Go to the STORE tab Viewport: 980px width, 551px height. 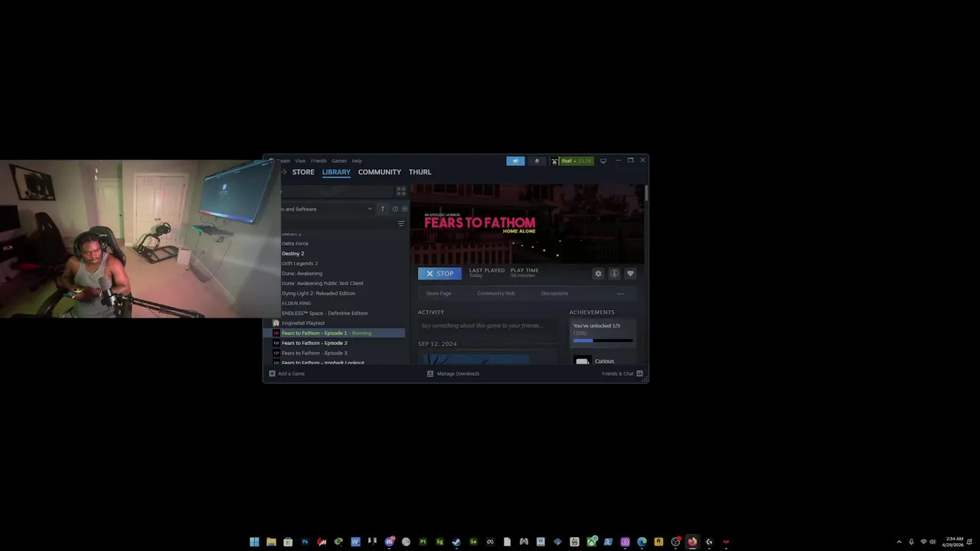(x=303, y=172)
